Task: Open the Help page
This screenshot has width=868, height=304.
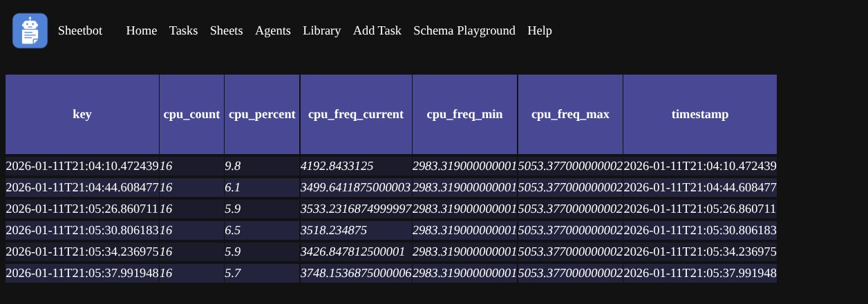Action: tap(539, 30)
